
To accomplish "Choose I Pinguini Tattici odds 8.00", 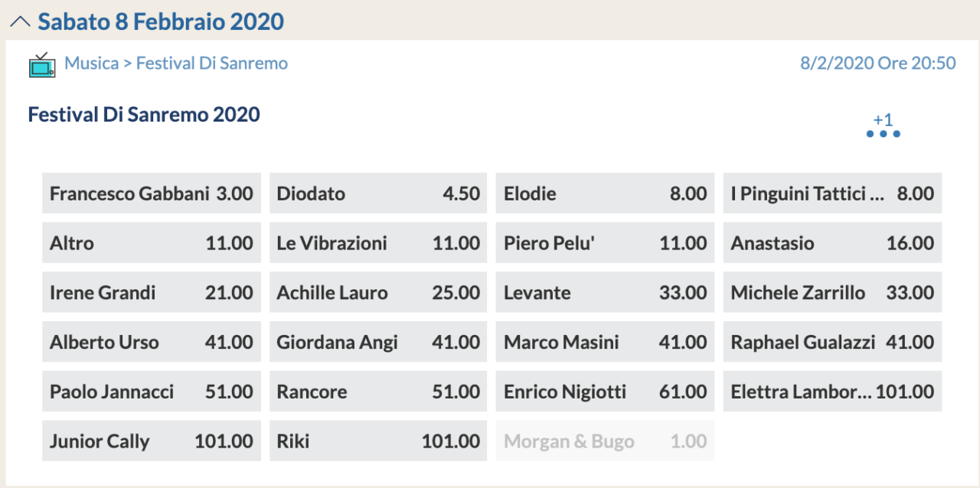I will 832,193.
